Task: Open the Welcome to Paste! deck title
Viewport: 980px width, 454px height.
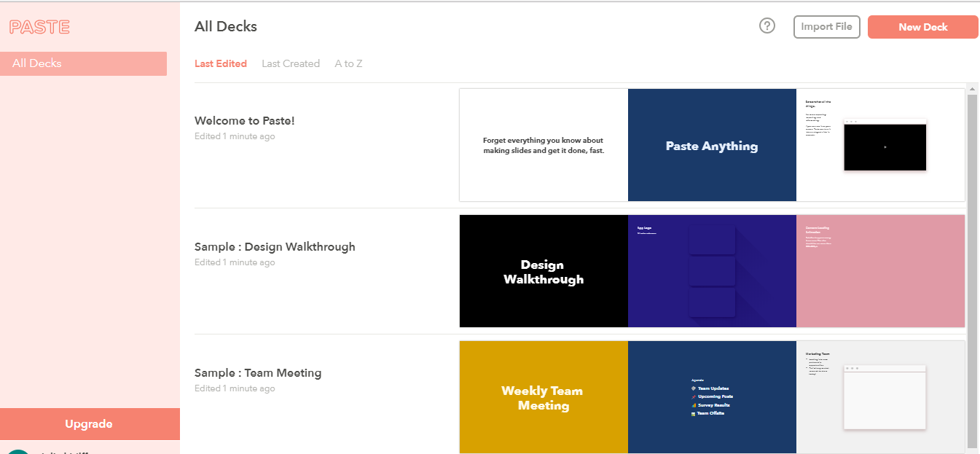Action: click(x=245, y=121)
